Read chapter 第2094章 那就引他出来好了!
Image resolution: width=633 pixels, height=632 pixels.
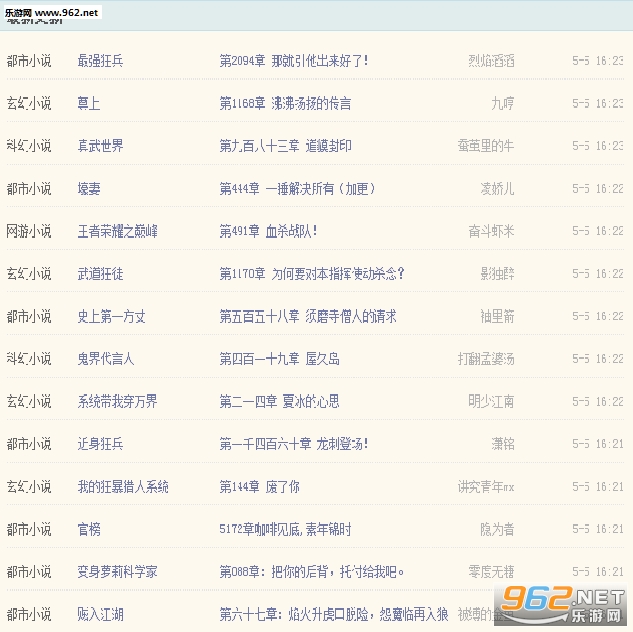pos(294,61)
